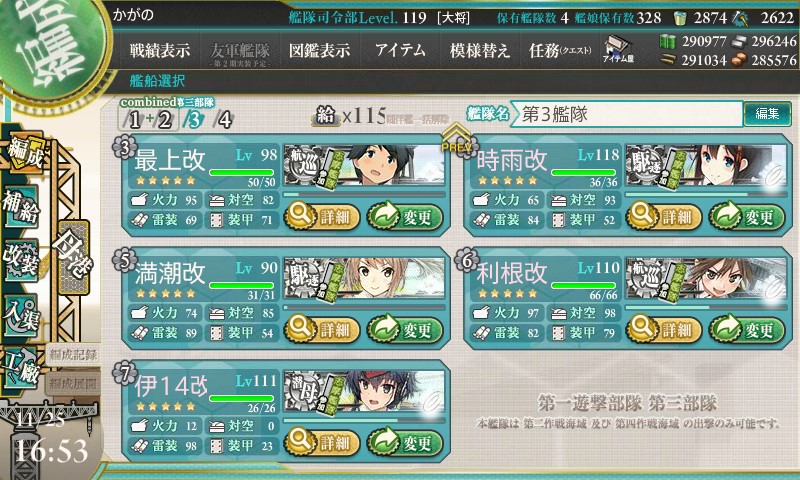Select combined fleet tab 1+2
Viewport: 800px width, 480px height.
(x=148, y=120)
